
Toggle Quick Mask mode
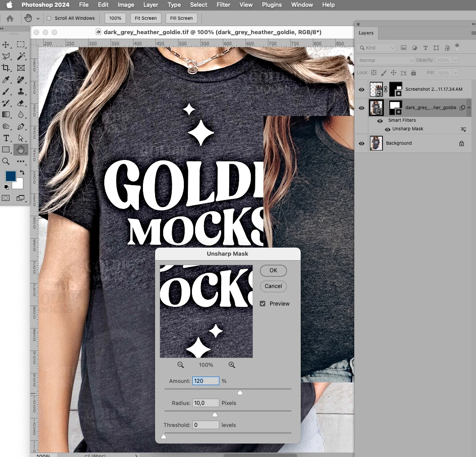(x=6, y=198)
